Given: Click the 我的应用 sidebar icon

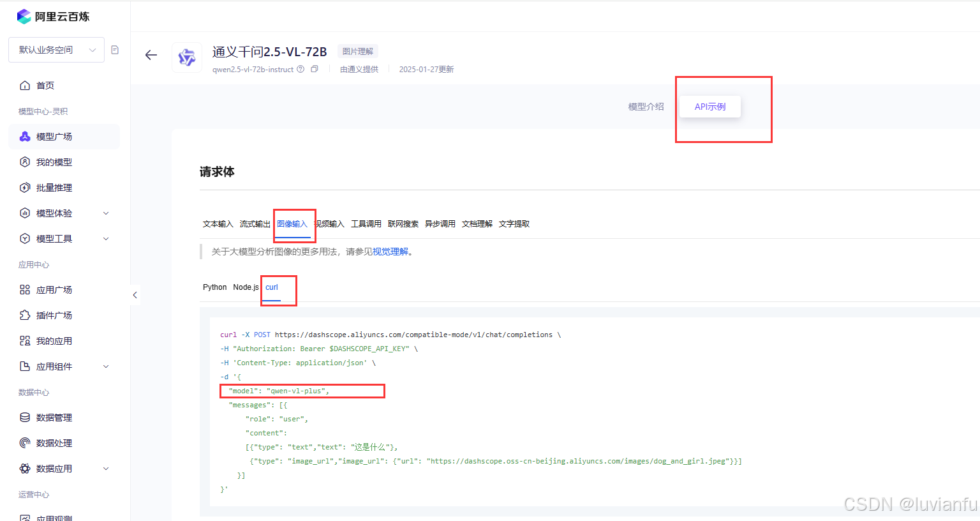Looking at the screenshot, I should pyautogui.click(x=25, y=341).
